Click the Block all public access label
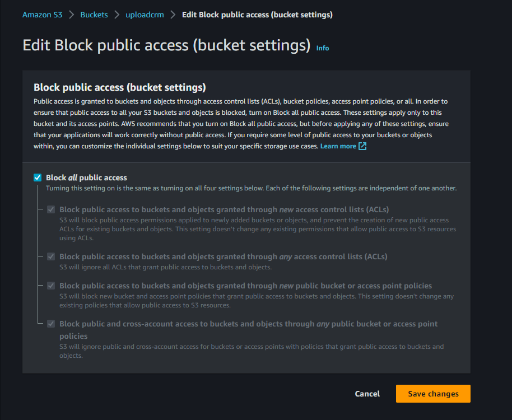 86,178
